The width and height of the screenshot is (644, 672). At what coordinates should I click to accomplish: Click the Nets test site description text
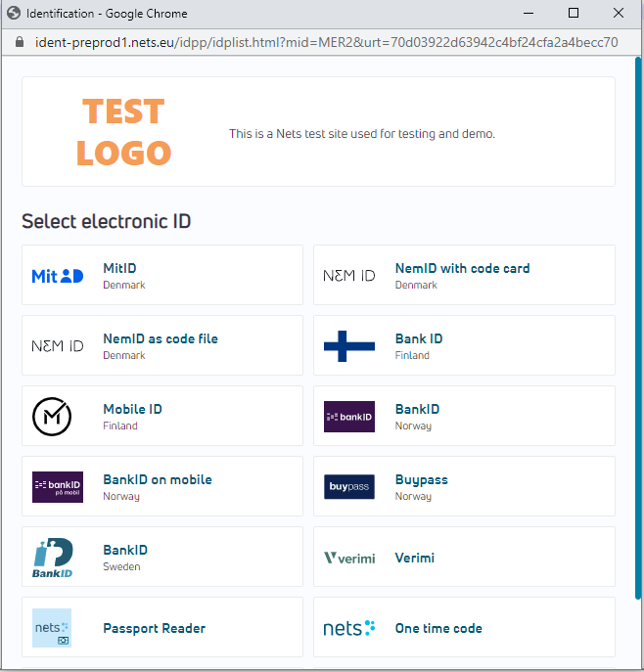[362, 134]
